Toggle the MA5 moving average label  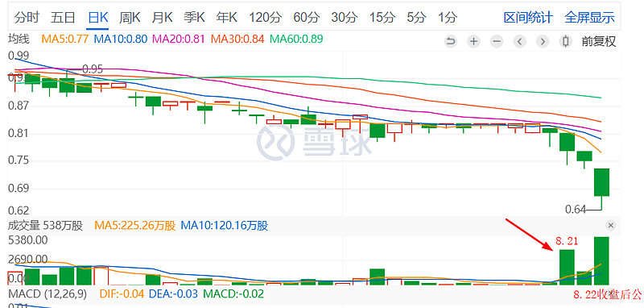(65, 39)
